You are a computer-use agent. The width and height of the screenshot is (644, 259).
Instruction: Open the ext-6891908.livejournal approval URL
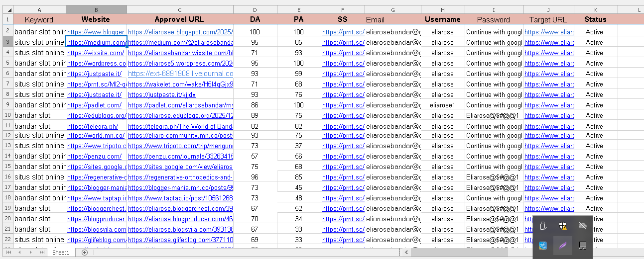click(180, 73)
